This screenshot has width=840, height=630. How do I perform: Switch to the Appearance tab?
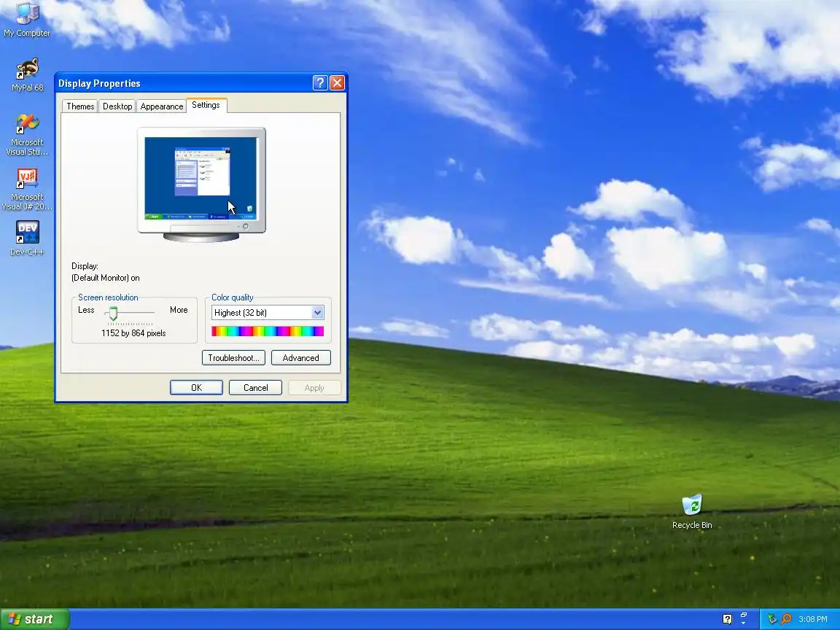click(x=162, y=106)
